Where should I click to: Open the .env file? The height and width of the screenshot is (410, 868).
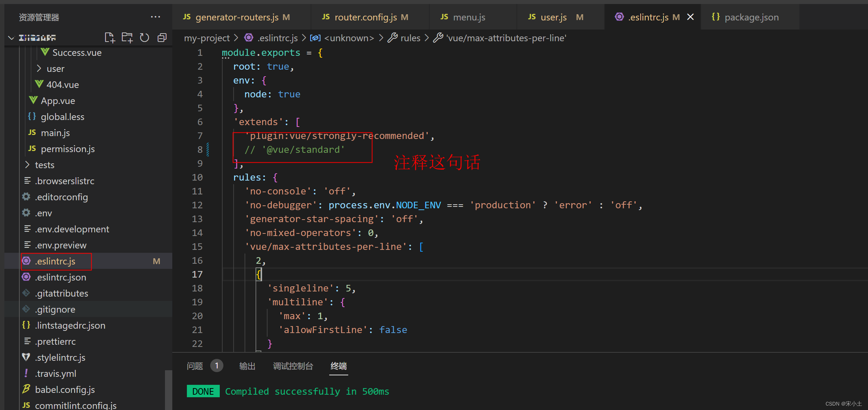43,213
